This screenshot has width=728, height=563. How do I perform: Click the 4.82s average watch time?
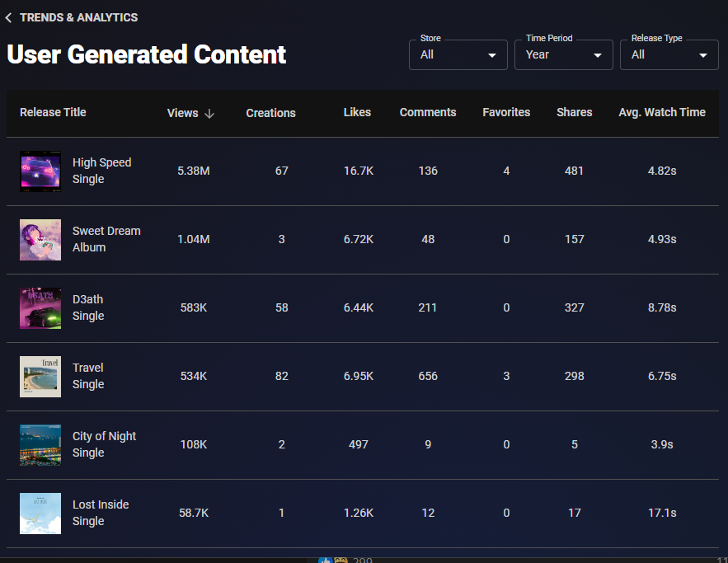[662, 171]
